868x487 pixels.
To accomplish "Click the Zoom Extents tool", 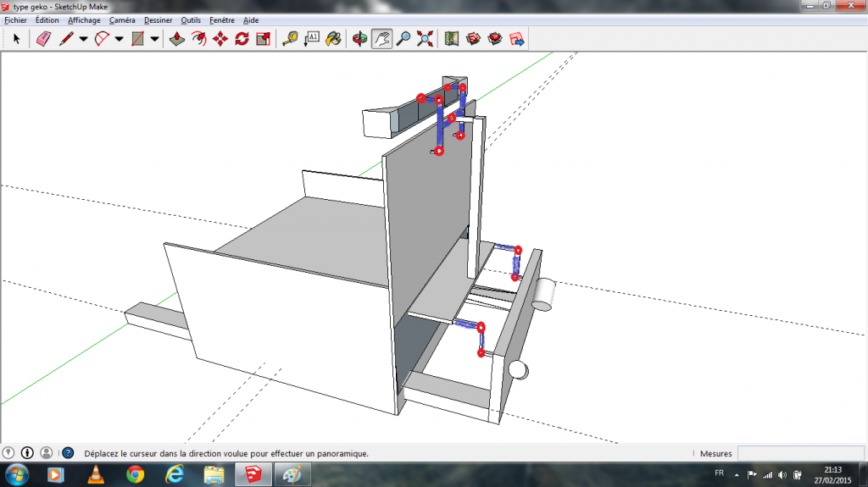I will (x=425, y=39).
